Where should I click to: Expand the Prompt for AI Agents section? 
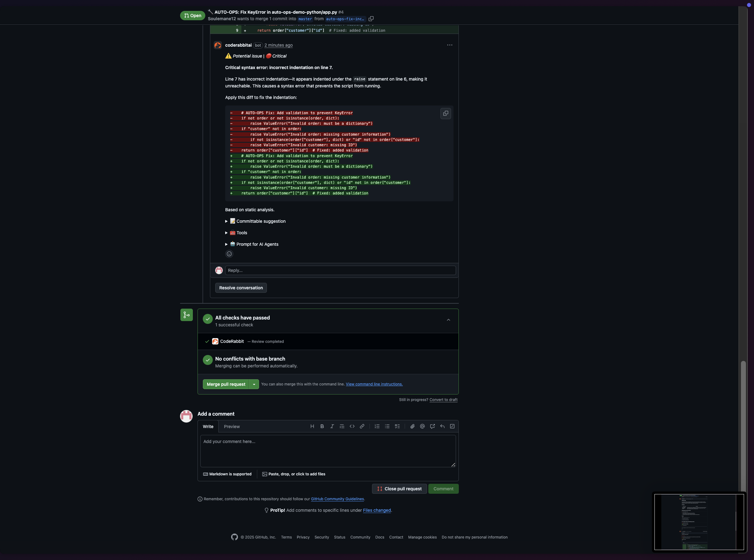(x=257, y=245)
